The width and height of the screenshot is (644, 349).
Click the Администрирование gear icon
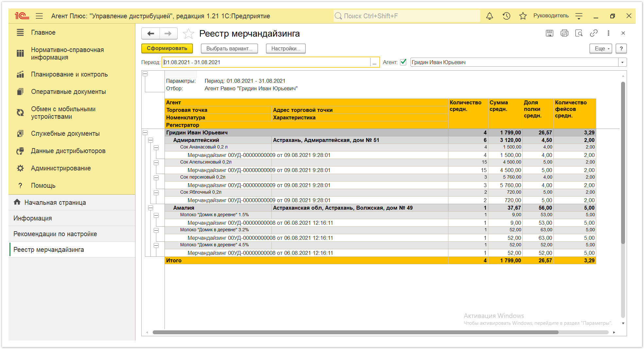[20, 168]
